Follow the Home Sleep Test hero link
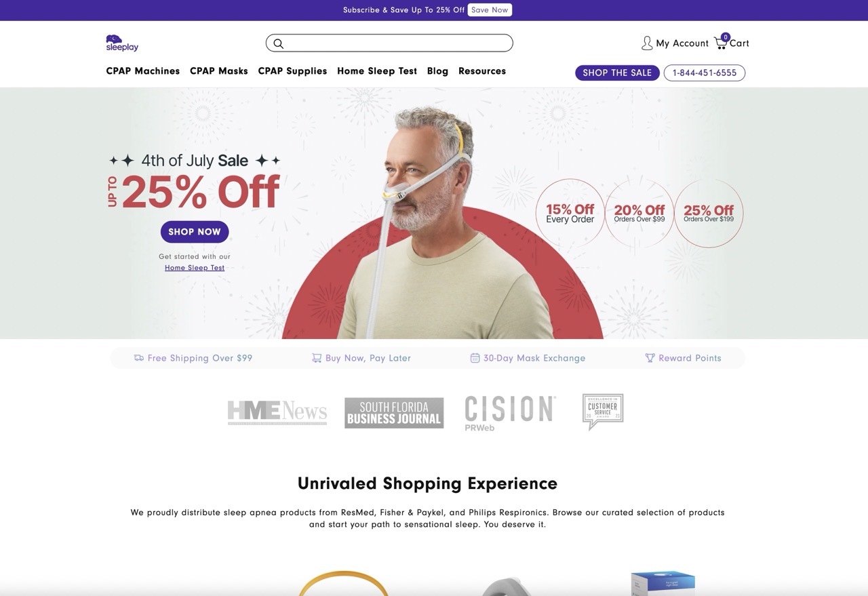Screen dimensions: 868x596 pyautogui.click(x=195, y=268)
